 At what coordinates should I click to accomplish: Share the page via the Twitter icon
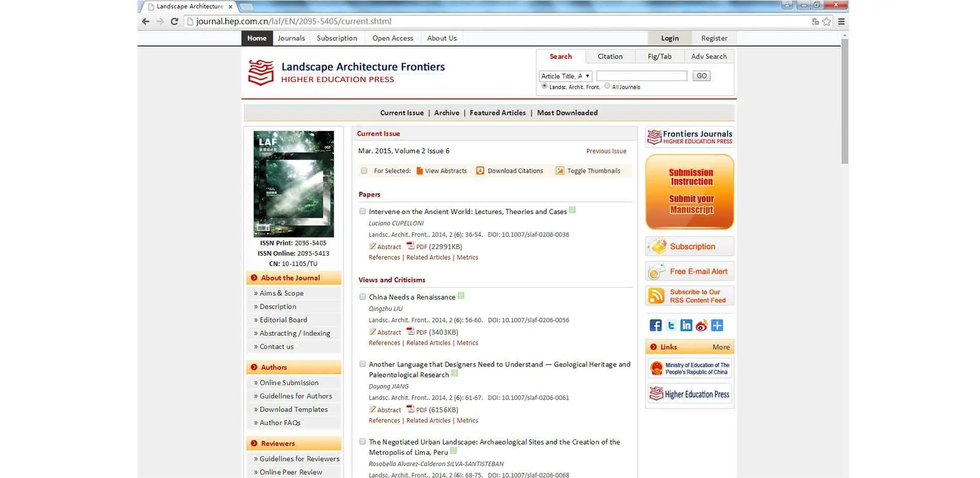(x=671, y=325)
